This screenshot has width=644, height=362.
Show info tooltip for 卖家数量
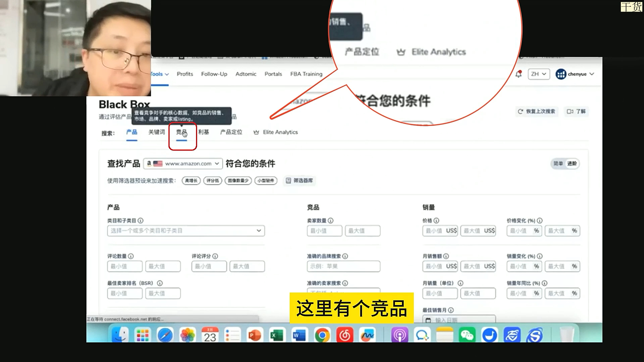pos(331,221)
